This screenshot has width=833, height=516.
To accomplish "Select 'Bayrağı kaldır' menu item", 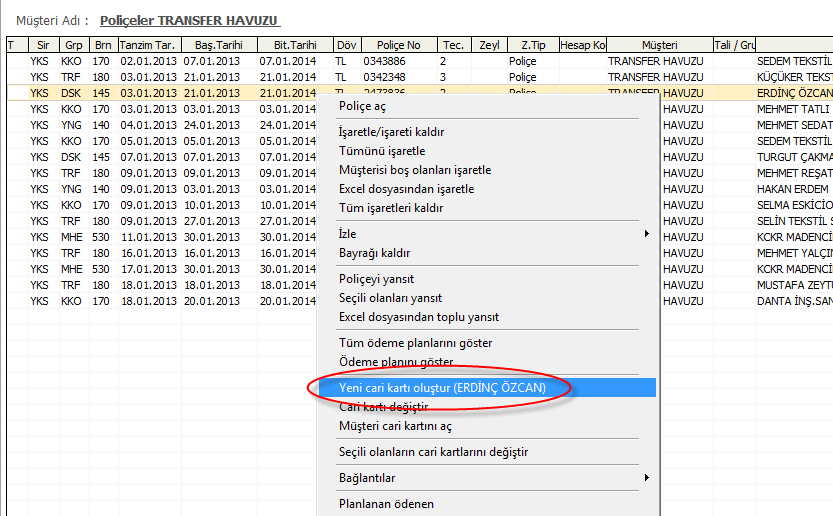I will [x=374, y=253].
